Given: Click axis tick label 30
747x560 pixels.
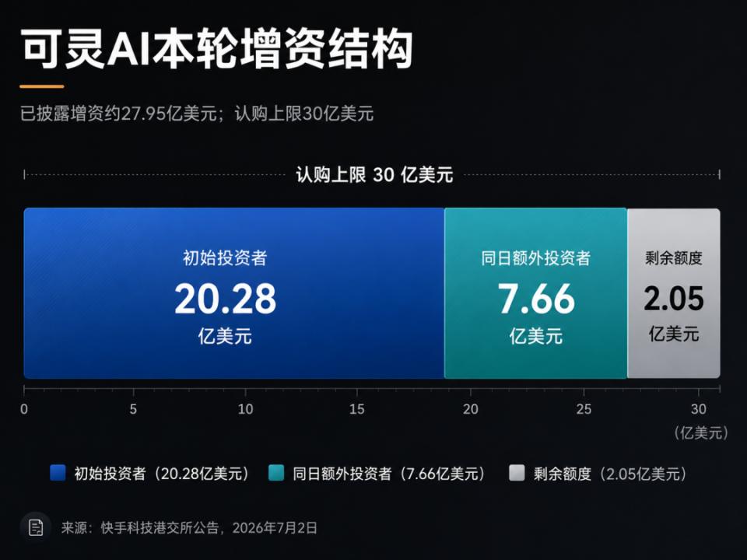Looking at the screenshot, I should point(699,409).
